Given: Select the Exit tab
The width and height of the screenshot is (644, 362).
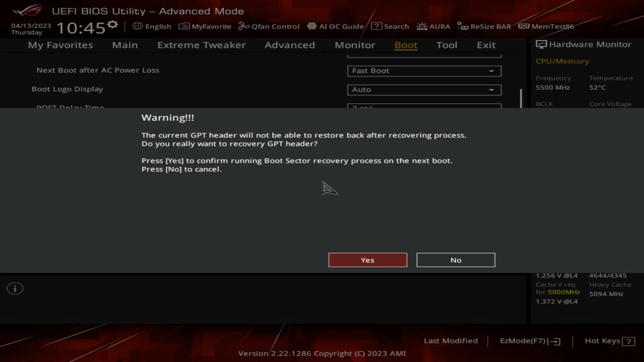Looking at the screenshot, I should 486,45.
